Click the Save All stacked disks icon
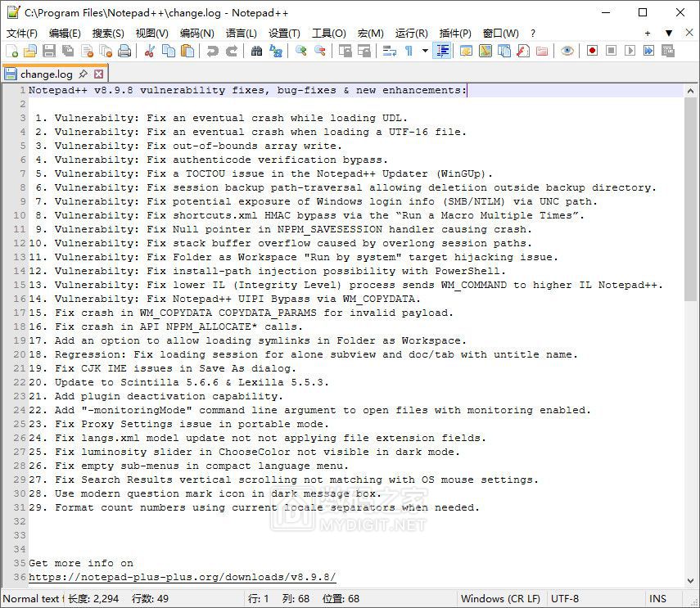The width and height of the screenshot is (700, 608). coord(68,51)
